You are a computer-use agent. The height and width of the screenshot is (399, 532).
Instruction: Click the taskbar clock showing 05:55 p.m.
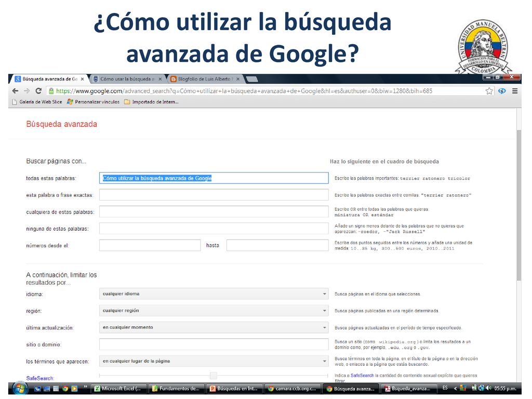coord(506,389)
